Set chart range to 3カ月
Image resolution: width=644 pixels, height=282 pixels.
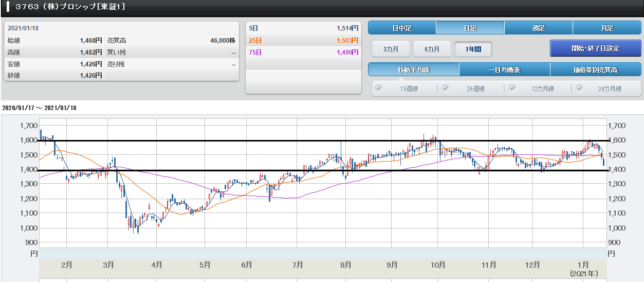tap(391, 49)
